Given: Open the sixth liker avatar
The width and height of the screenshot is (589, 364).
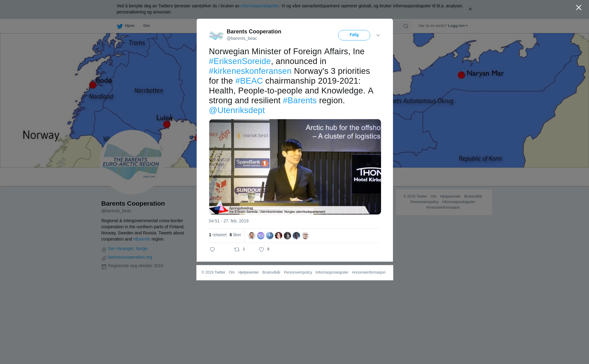Looking at the screenshot, I should point(296,236).
